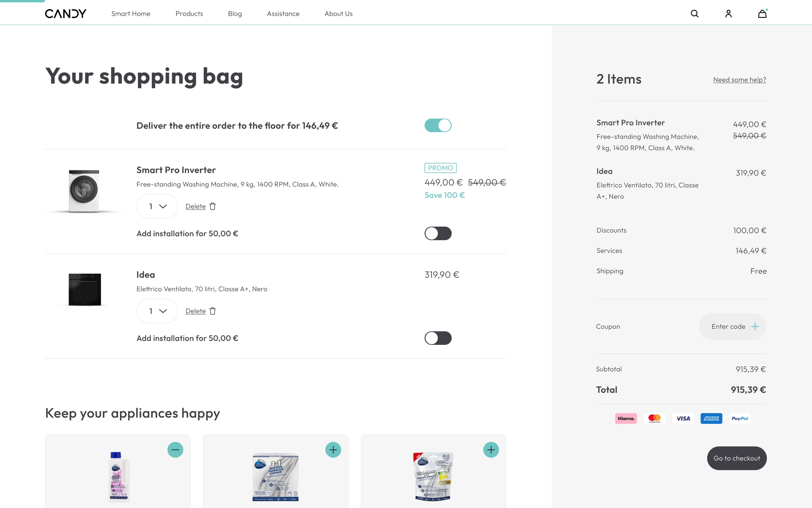Screen dimensions: 812x508
Task: Add 3in1 descaler box with plus icon
Action: click(x=333, y=449)
